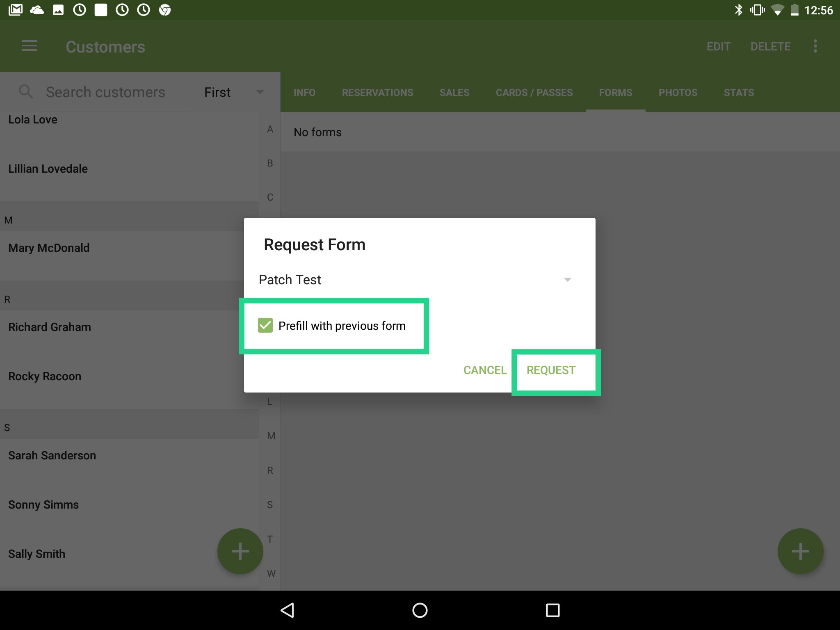This screenshot has height=630, width=840.
Task: Click the REQUEST button
Action: [551, 370]
